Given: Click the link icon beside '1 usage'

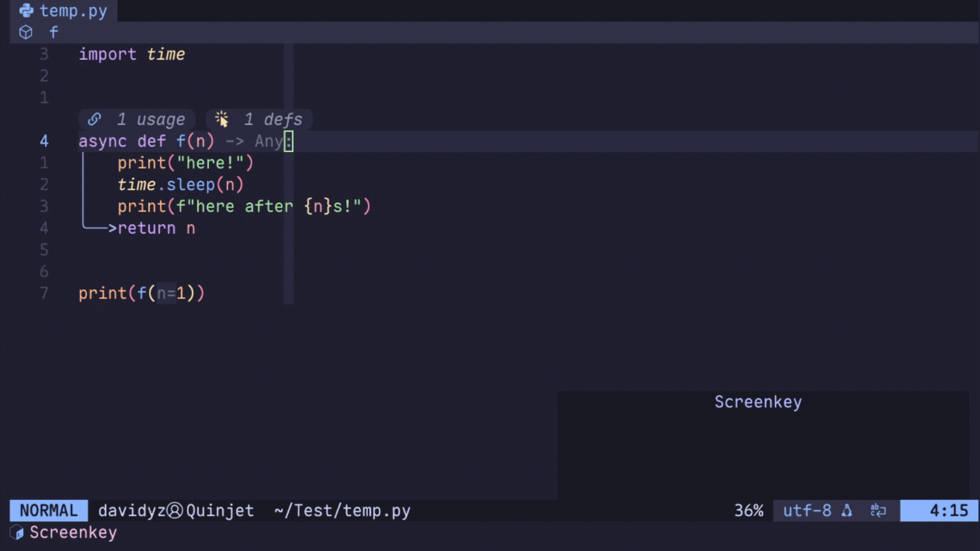Looking at the screenshot, I should click(94, 119).
